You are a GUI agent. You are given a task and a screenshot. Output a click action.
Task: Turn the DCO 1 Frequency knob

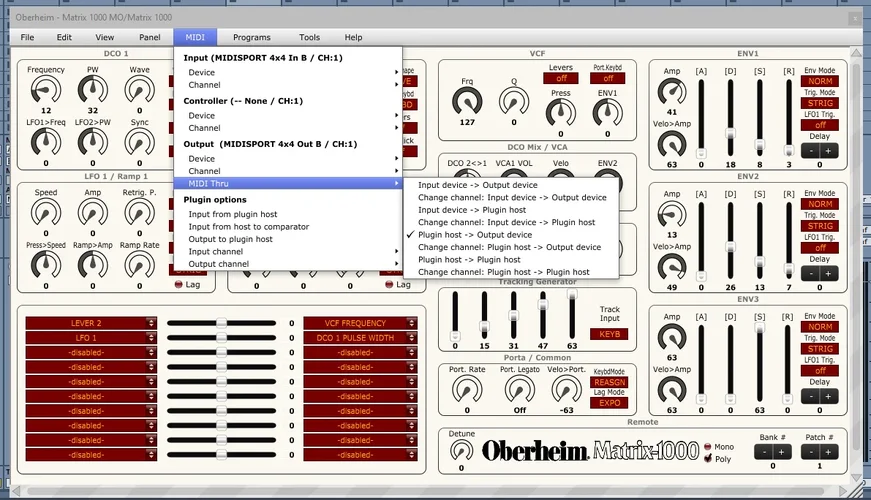click(46, 91)
